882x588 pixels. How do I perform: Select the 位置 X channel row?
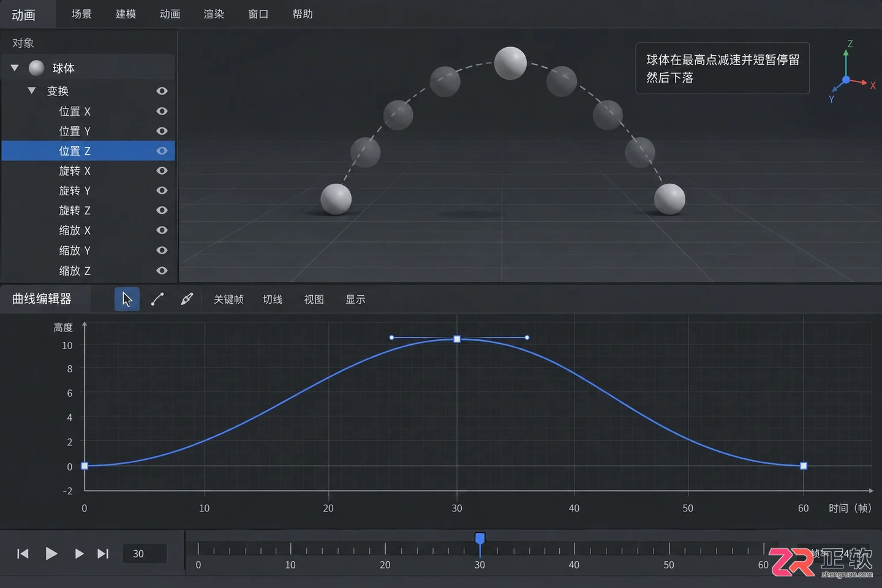coord(88,111)
